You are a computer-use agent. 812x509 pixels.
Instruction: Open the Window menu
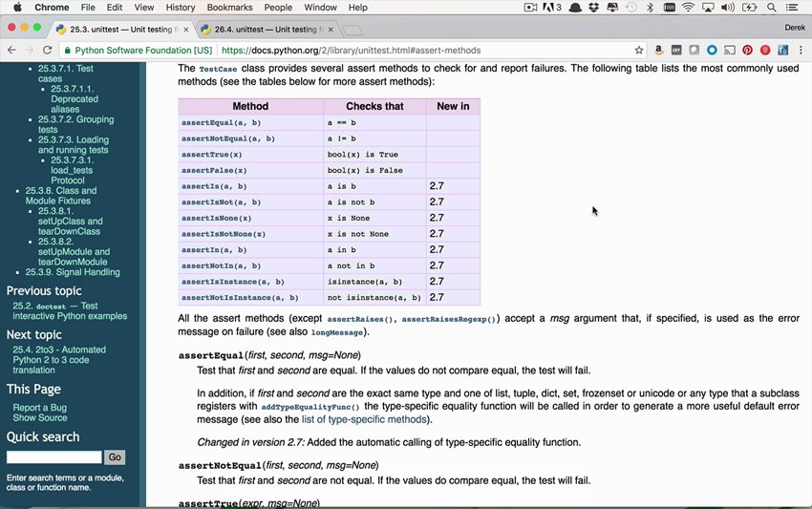320,8
